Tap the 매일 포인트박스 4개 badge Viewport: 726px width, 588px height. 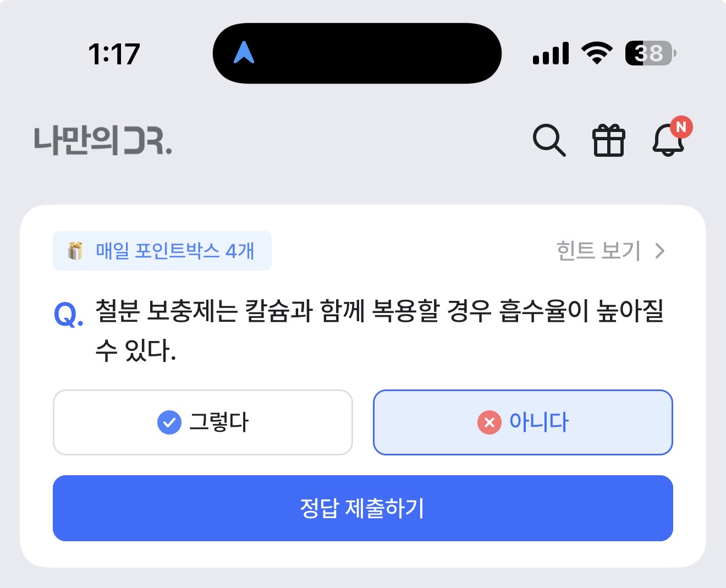tap(162, 251)
